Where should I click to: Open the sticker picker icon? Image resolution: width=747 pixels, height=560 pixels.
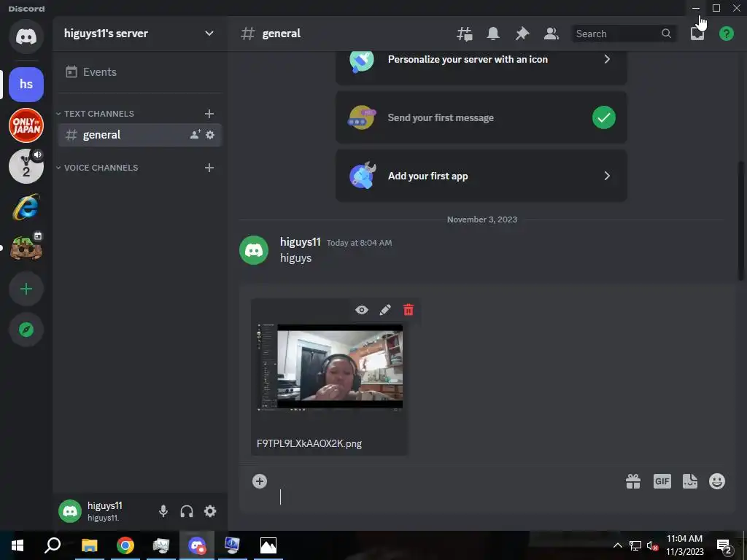point(690,481)
